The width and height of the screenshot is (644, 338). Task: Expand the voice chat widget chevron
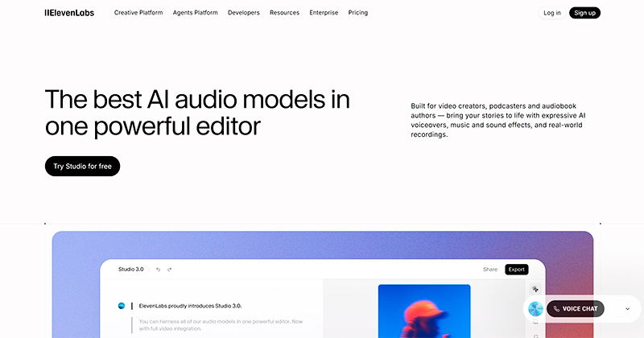(627, 309)
